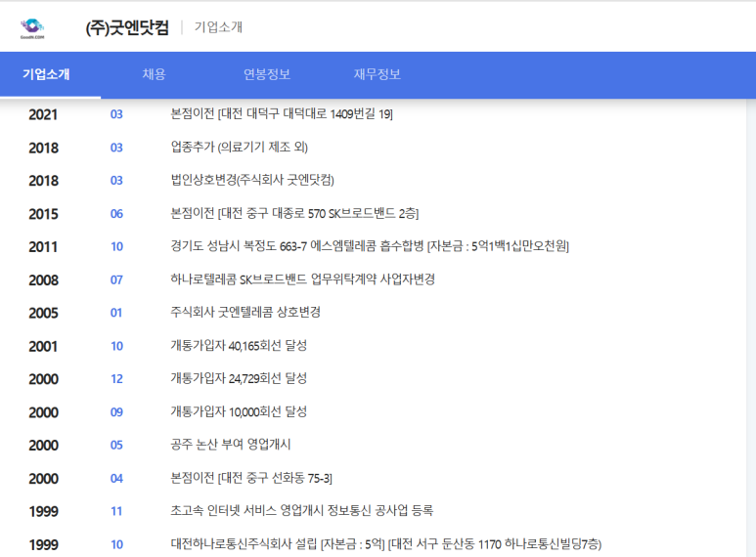Select the 본점이전 선화동 75-3 entry
This screenshot has height=557, width=756.
click(251, 478)
